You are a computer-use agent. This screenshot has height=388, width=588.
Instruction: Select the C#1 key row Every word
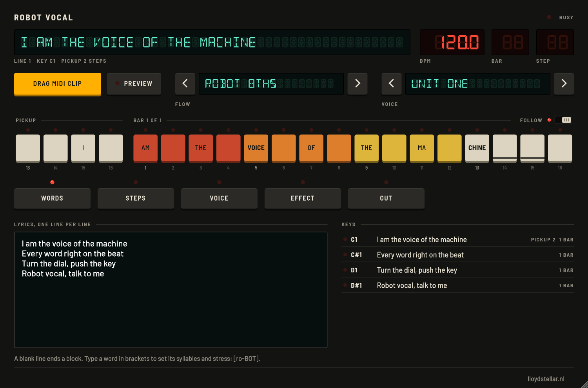tap(458, 255)
